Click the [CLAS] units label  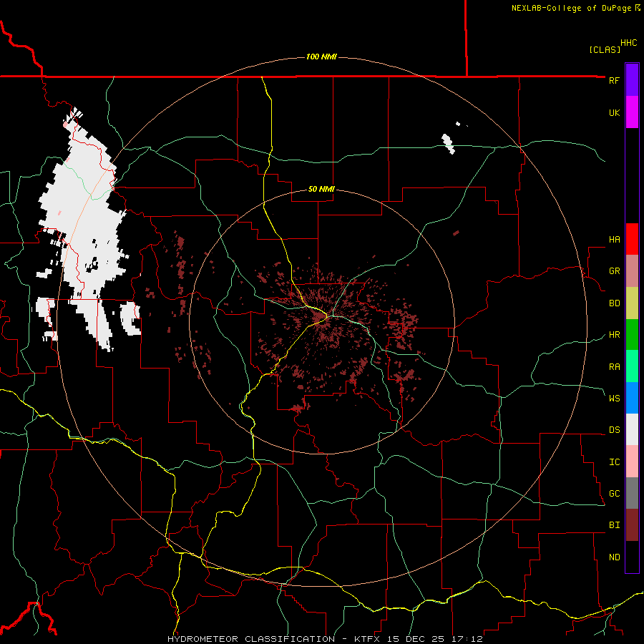tap(605, 49)
